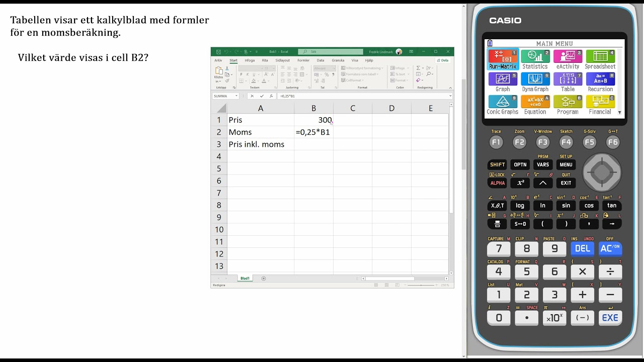The height and width of the screenshot is (362, 644).
Task: Confirm formula with the checkmark icon
Action: pyautogui.click(x=262, y=96)
